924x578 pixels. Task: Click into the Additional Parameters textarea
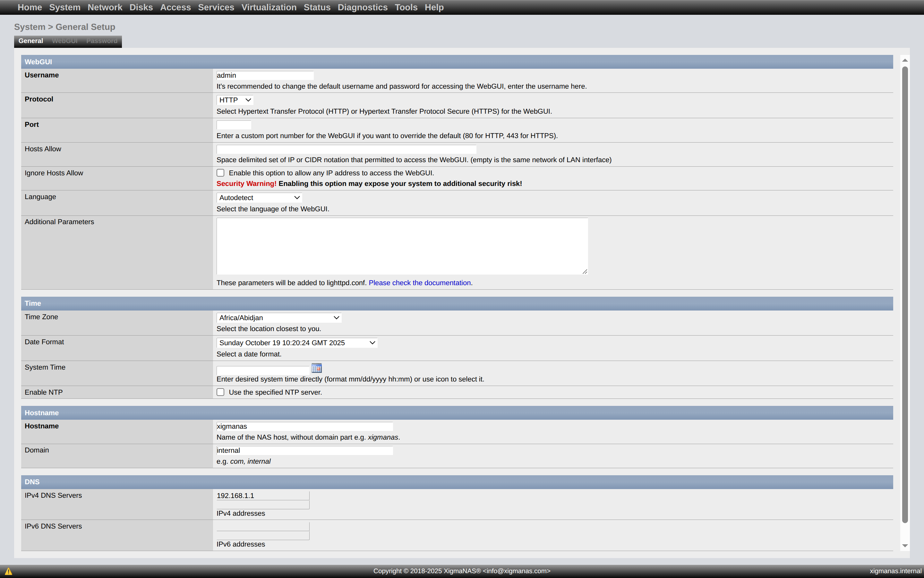(x=402, y=246)
